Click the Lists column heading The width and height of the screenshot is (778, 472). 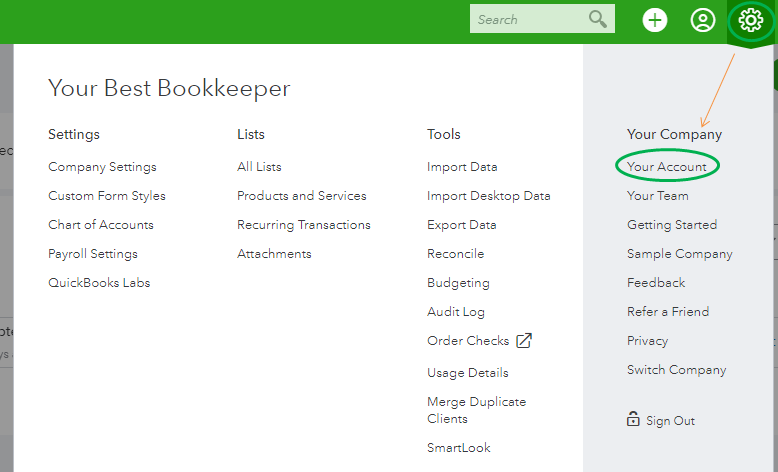[251, 135]
